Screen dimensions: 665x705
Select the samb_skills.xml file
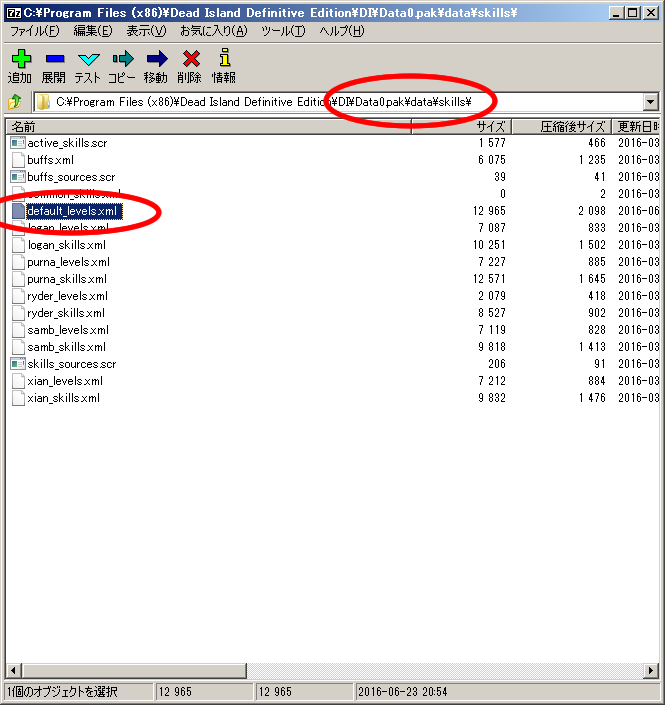click(67, 347)
